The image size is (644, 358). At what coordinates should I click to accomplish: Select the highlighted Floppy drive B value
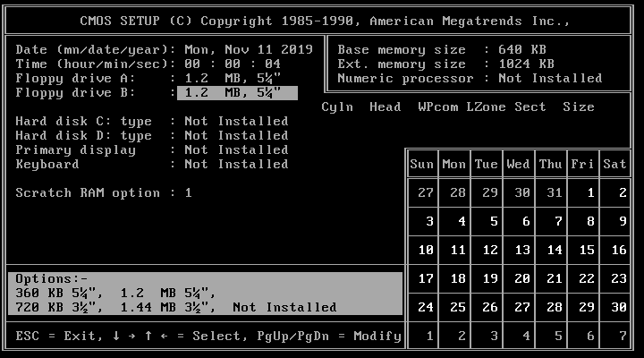(237, 93)
